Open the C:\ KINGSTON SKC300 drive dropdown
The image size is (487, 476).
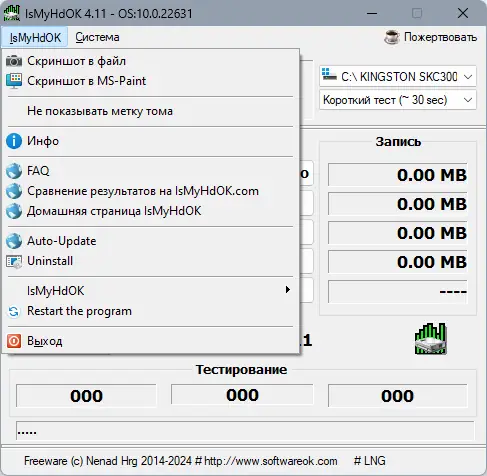(398, 76)
